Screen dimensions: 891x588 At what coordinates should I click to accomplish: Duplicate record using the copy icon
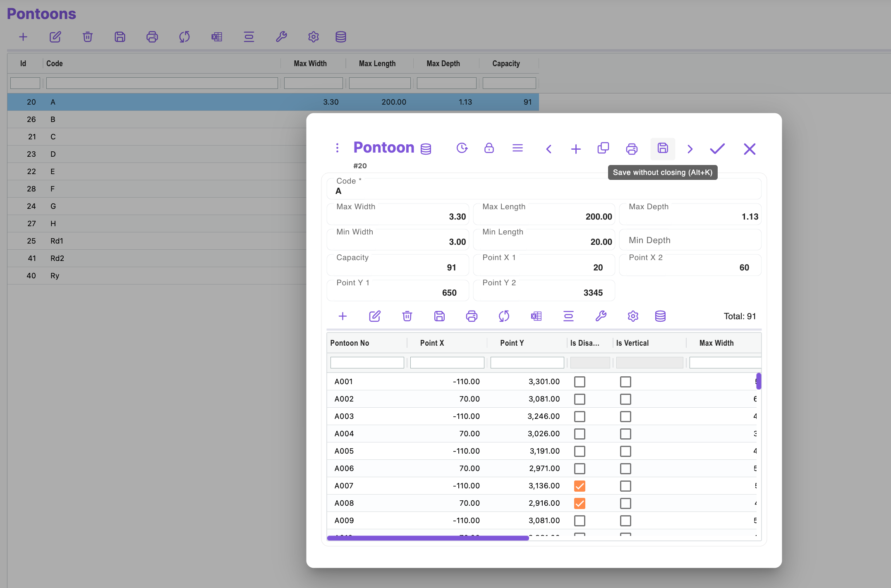pyautogui.click(x=603, y=148)
